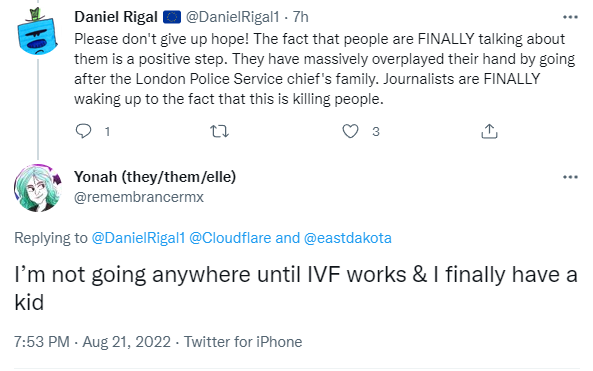View Yonah's green-haired avatar picture
The height and width of the screenshot is (371, 593).
click(37, 188)
